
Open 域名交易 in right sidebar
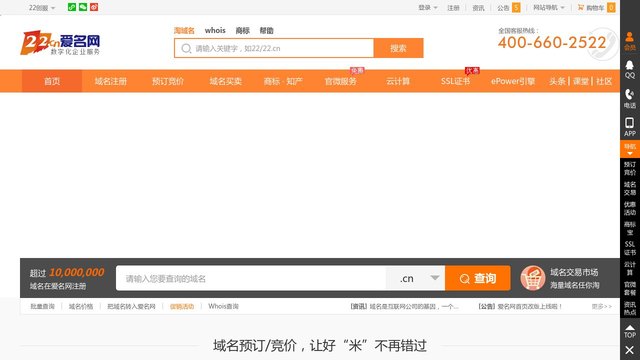click(x=630, y=188)
